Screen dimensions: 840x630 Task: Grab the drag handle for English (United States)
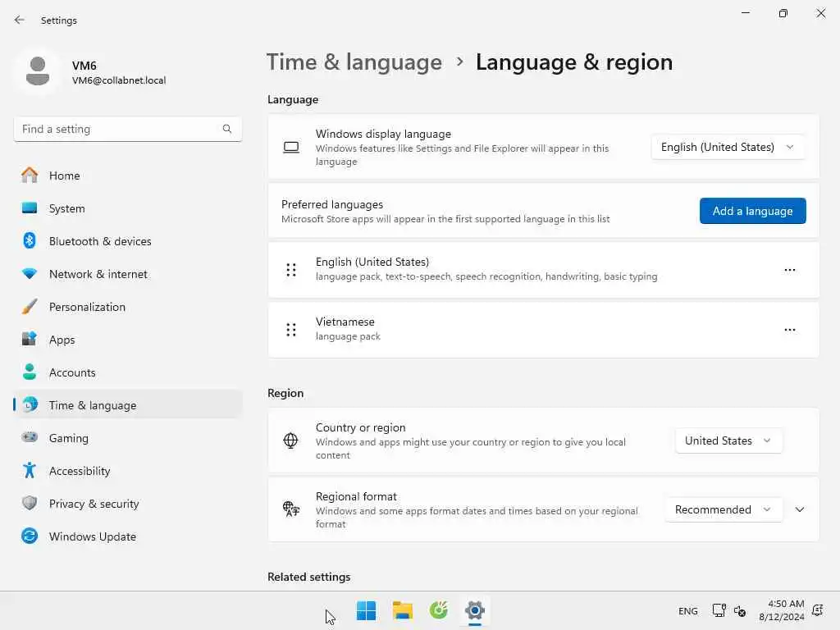tap(291, 270)
